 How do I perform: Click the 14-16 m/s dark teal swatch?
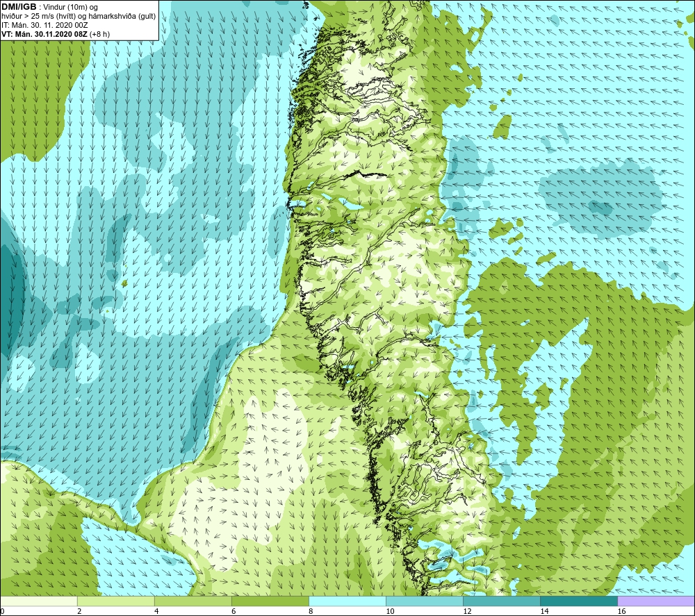(579, 601)
